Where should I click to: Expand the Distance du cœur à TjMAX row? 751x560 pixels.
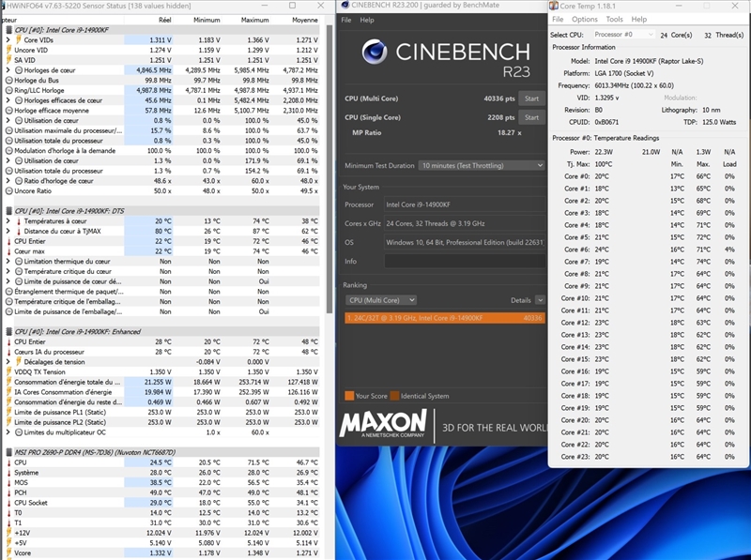click(8, 231)
